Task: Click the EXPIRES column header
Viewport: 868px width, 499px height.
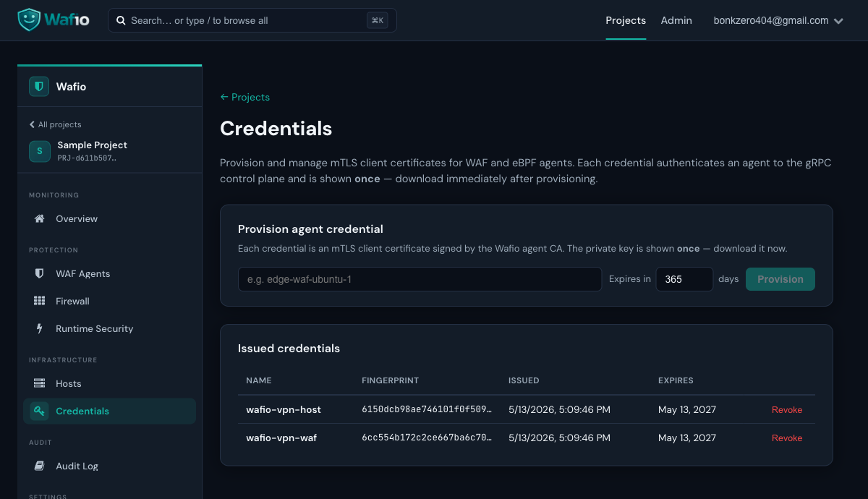Action: (676, 380)
